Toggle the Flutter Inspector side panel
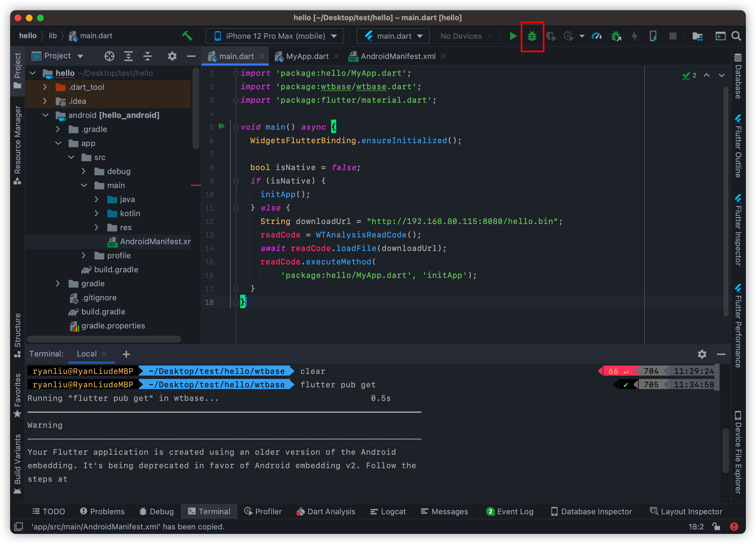Screen dimensions: 756x544 click(738, 230)
